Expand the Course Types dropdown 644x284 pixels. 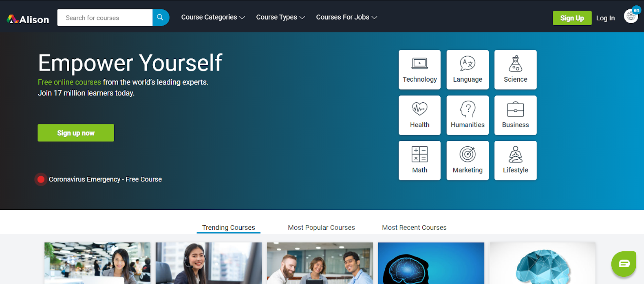280,17
